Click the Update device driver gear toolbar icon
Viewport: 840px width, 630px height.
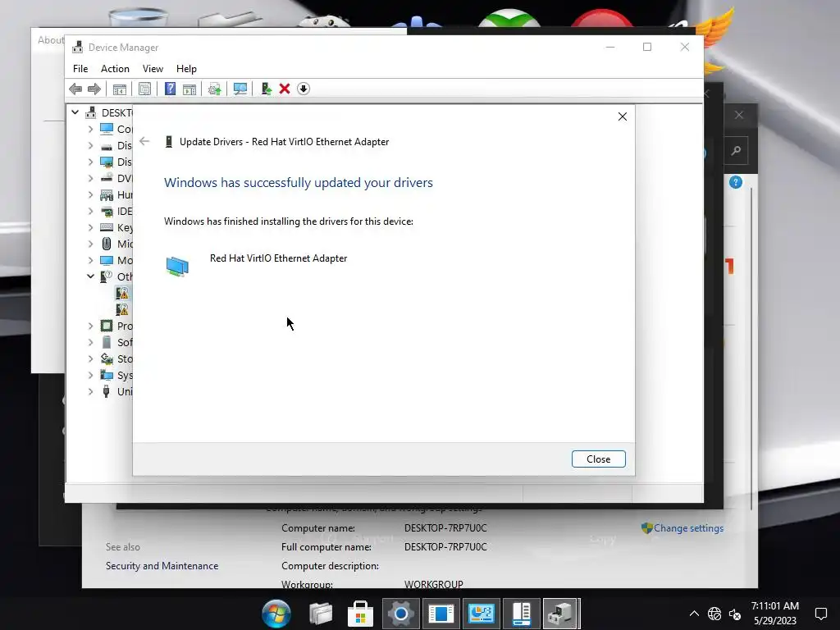[x=214, y=89]
